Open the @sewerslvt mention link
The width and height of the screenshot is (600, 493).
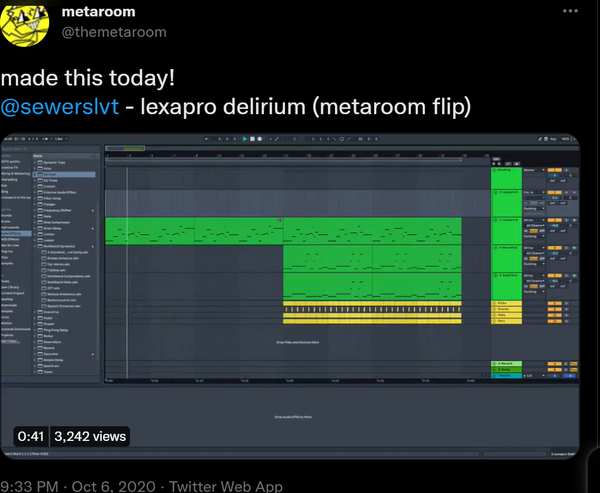point(60,106)
